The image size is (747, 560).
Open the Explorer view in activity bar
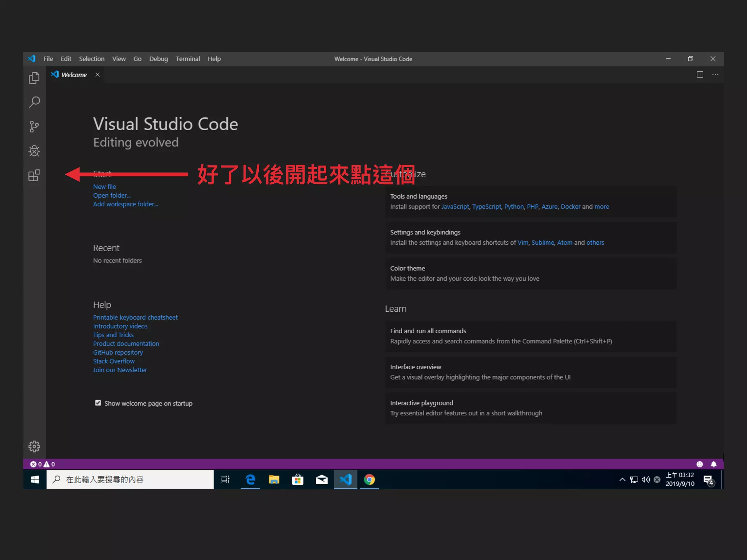(34, 78)
